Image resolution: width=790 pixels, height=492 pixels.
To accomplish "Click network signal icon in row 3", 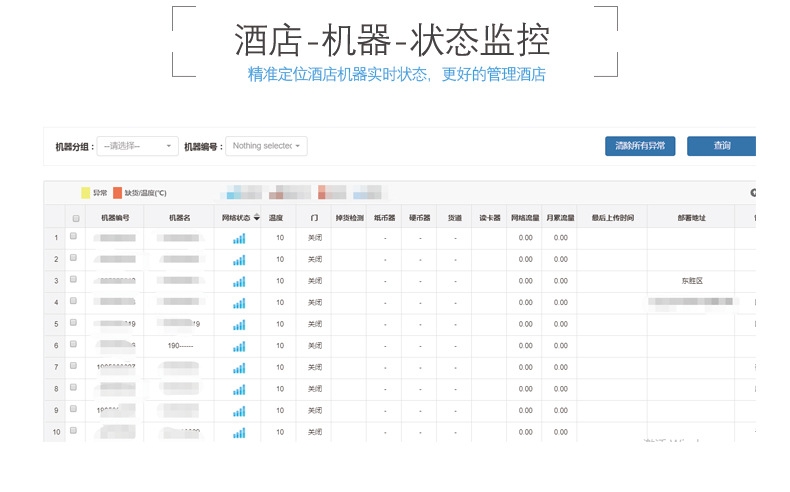I will click(x=238, y=281).
